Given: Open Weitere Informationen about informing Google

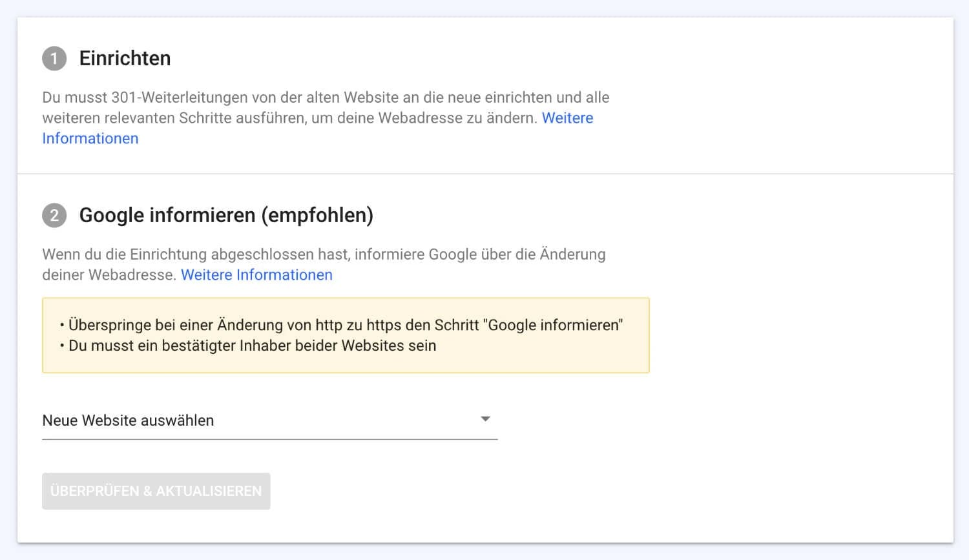Looking at the screenshot, I should click(x=256, y=275).
